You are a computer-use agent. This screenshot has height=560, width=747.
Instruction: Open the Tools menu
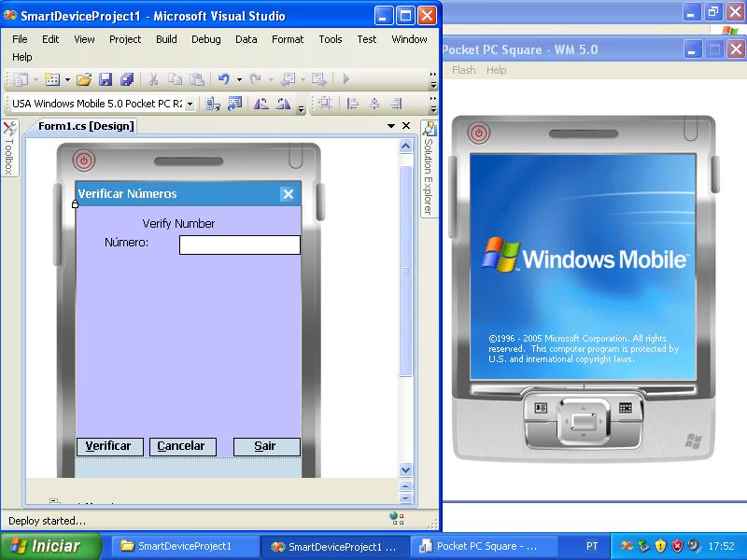[331, 39]
